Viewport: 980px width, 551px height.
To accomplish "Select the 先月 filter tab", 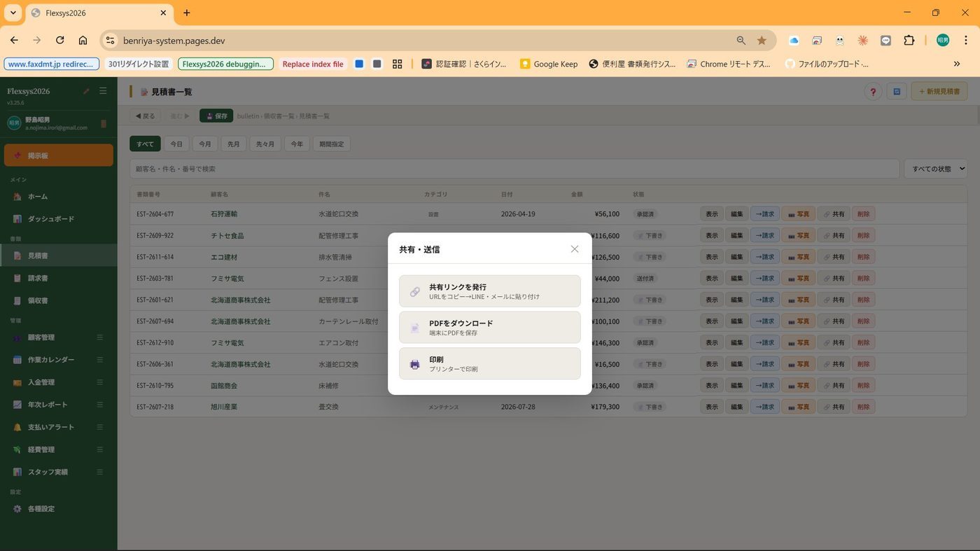I will (234, 144).
